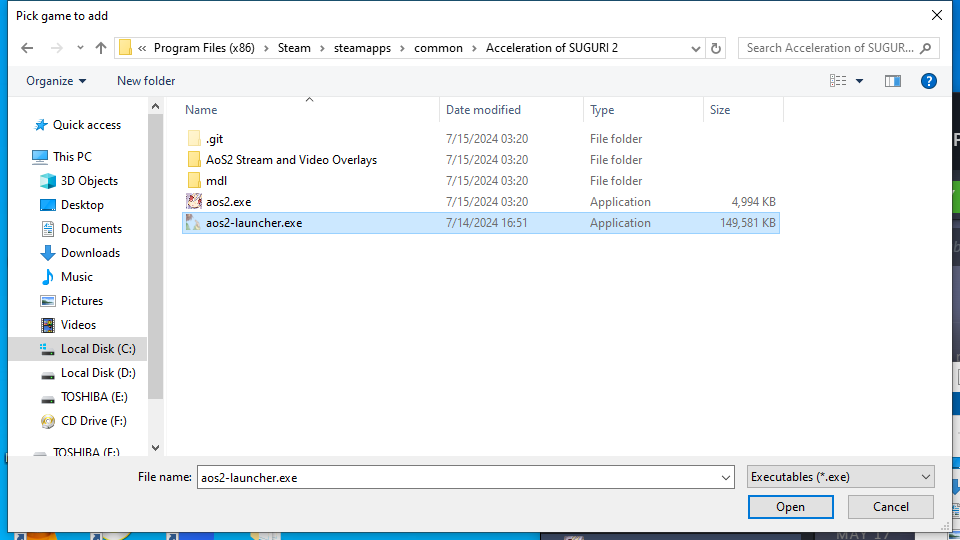The height and width of the screenshot is (540, 960).
Task: Show the preview pane
Action: coord(893,81)
